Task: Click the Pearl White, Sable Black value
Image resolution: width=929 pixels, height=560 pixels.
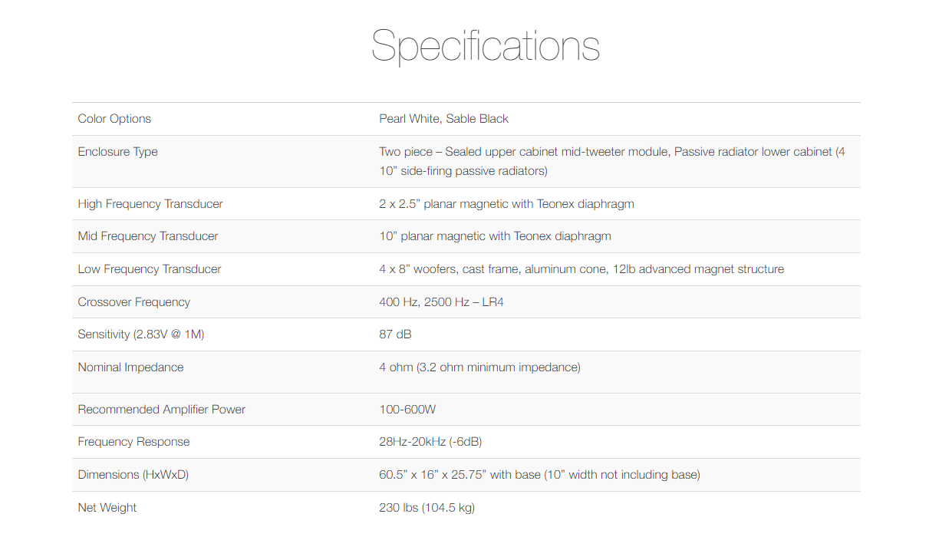Action: point(443,119)
